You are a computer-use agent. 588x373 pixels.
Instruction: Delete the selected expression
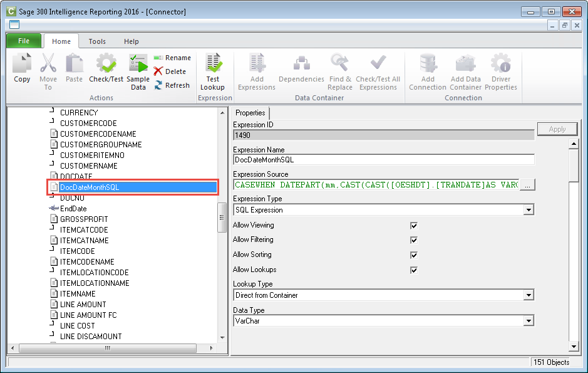(170, 71)
